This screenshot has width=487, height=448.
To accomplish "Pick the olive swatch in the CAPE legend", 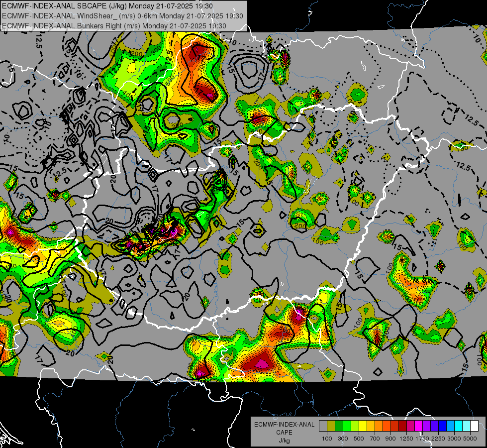I will click(331, 426).
